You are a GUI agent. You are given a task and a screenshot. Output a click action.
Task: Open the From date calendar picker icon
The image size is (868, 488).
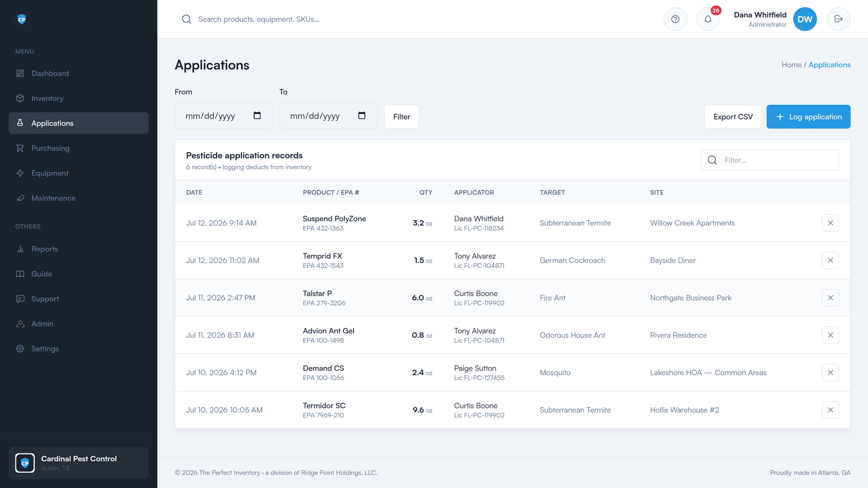(x=257, y=116)
